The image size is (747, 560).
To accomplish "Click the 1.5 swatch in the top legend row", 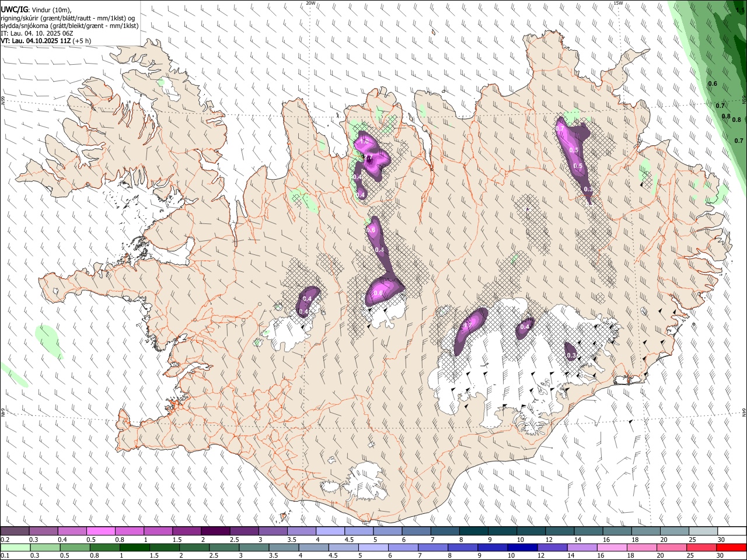I will click(x=186, y=531).
